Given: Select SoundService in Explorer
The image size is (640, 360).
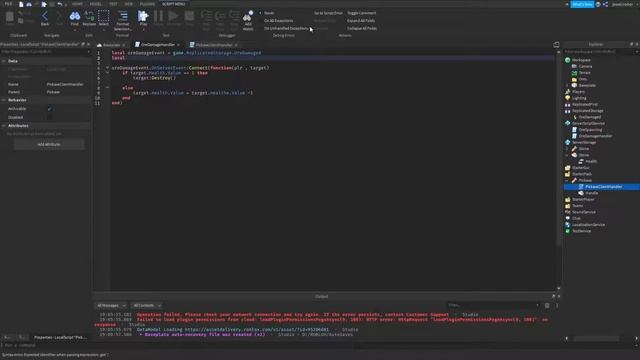Looking at the screenshot, I should tap(583, 212).
